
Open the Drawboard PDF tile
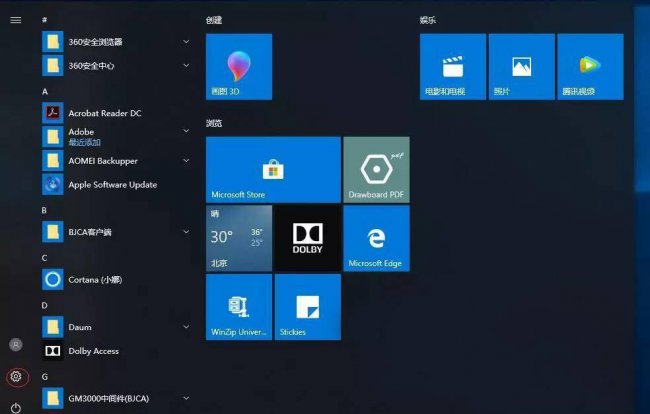click(x=376, y=170)
